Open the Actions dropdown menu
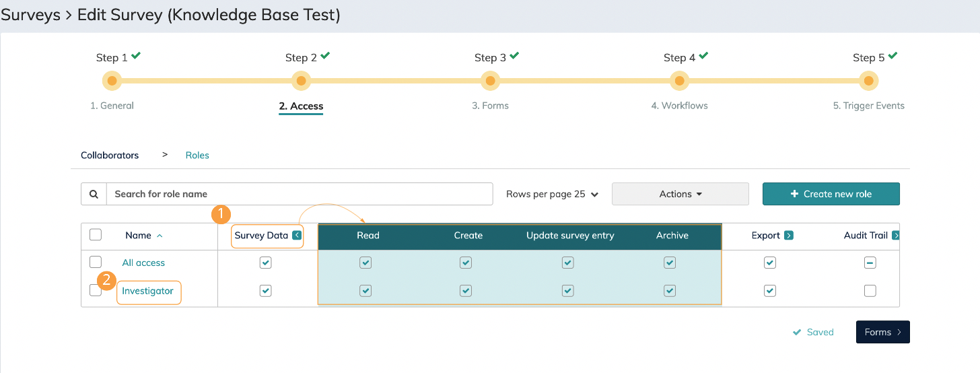Screen dimensions: 980x373 pos(680,194)
